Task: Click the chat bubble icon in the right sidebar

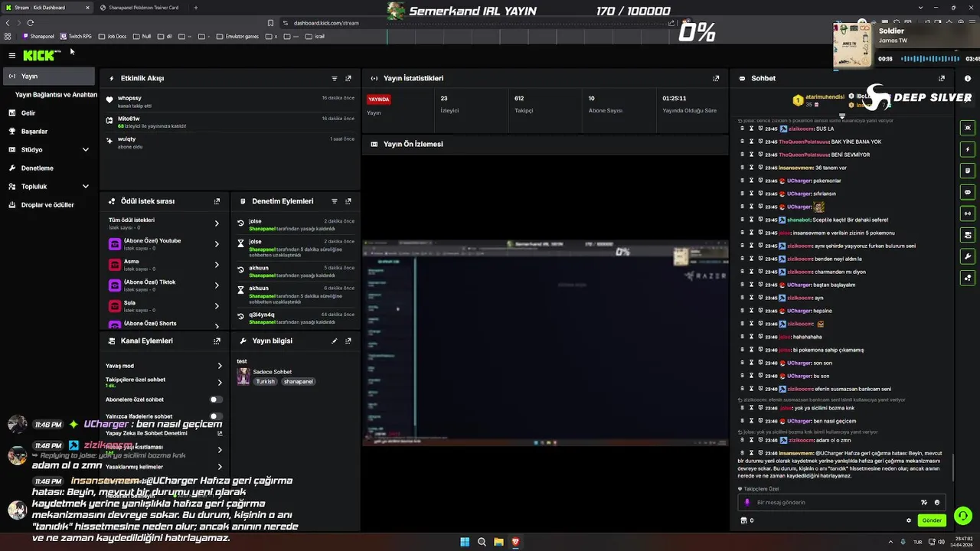Action: pyautogui.click(x=968, y=192)
